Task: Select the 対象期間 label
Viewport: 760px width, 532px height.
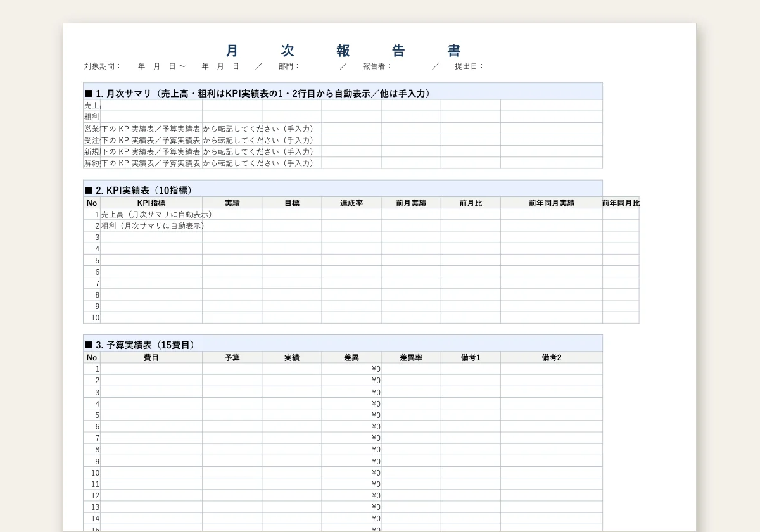Action: point(103,66)
